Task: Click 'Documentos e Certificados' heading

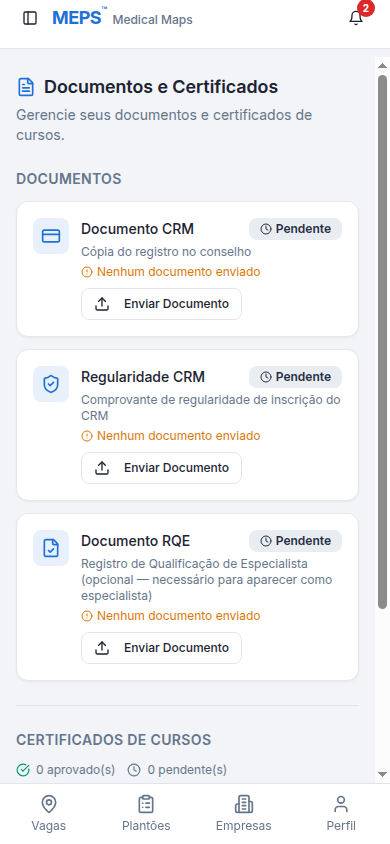Action: pyautogui.click(x=161, y=87)
